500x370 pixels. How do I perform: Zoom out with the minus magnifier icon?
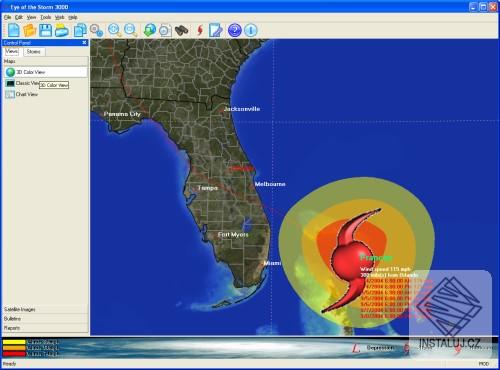click(130, 30)
